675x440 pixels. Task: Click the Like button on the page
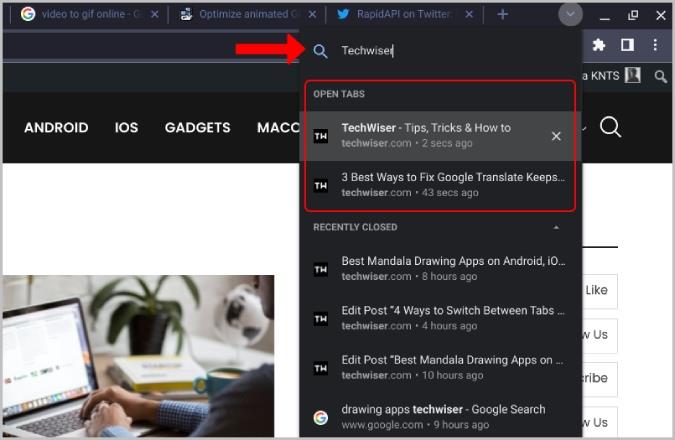click(x=600, y=291)
